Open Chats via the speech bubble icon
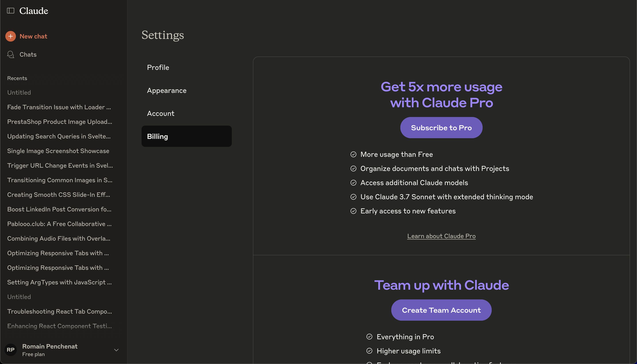 [x=10, y=54]
